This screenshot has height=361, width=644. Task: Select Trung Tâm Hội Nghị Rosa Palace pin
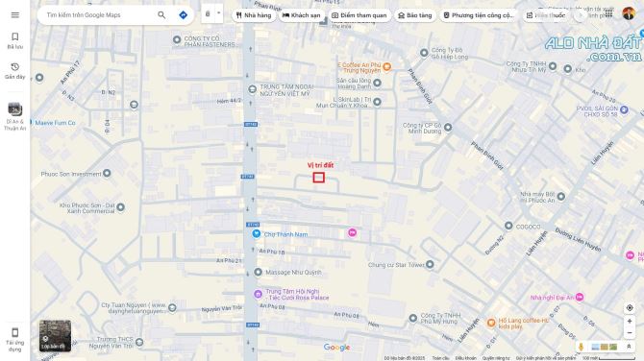tap(258, 294)
